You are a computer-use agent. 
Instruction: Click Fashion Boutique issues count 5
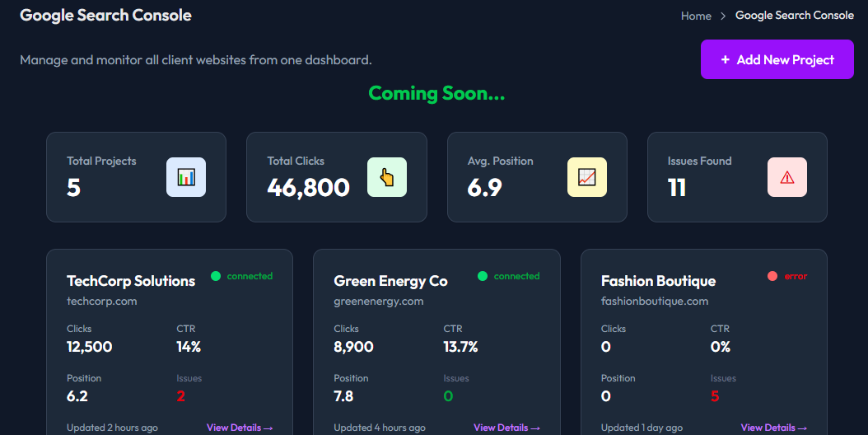point(715,396)
